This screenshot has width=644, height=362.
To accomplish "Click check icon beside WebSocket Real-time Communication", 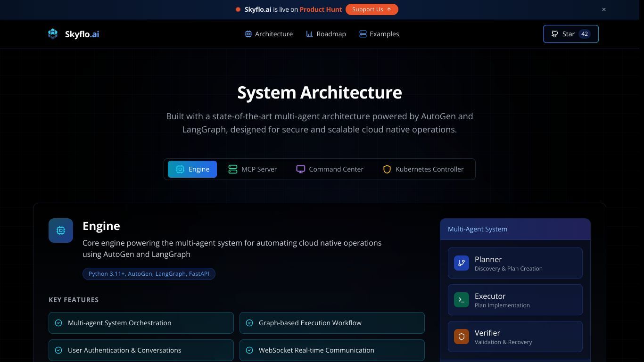I will click(249, 350).
